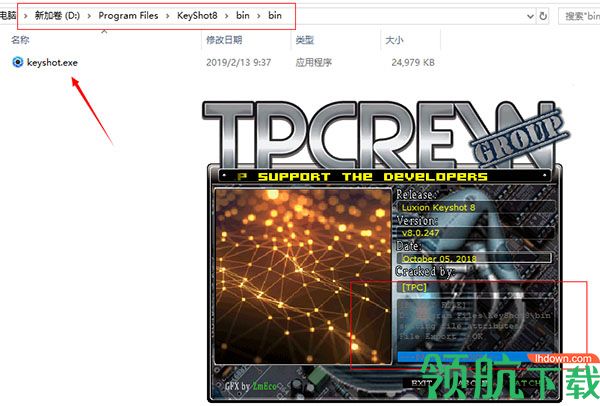The height and width of the screenshot is (406, 600).
Task: Focus the folder search box
Action: tap(579, 16)
